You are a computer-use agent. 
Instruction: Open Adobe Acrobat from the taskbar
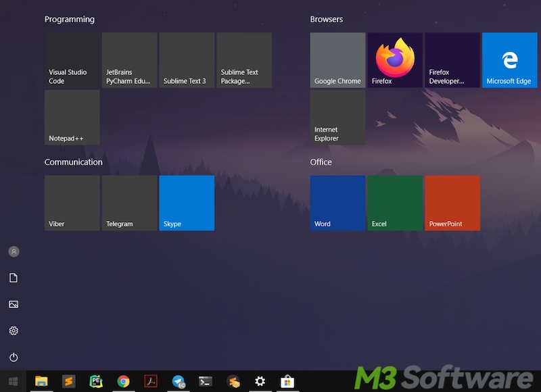click(x=151, y=381)
